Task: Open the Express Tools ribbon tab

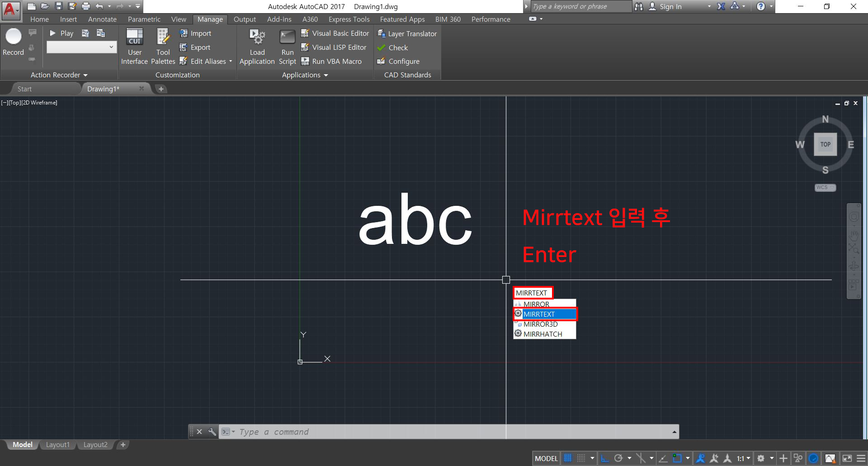Action: click(x=349, y=19)
